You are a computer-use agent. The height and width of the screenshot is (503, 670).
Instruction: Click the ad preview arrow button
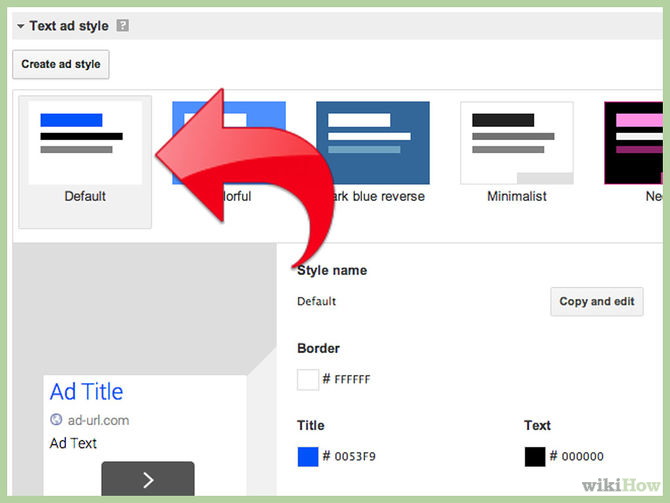point(148,479)
